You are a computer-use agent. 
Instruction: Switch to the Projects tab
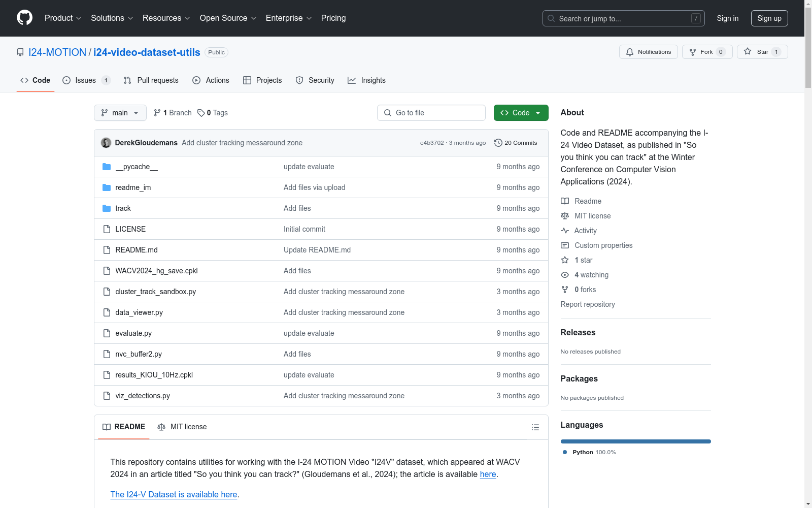262,80
